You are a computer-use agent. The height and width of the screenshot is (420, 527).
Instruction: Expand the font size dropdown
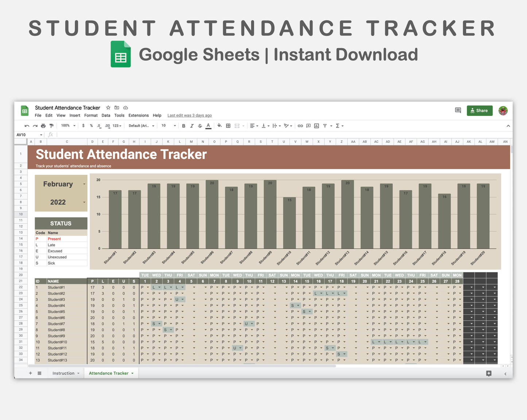174,125
